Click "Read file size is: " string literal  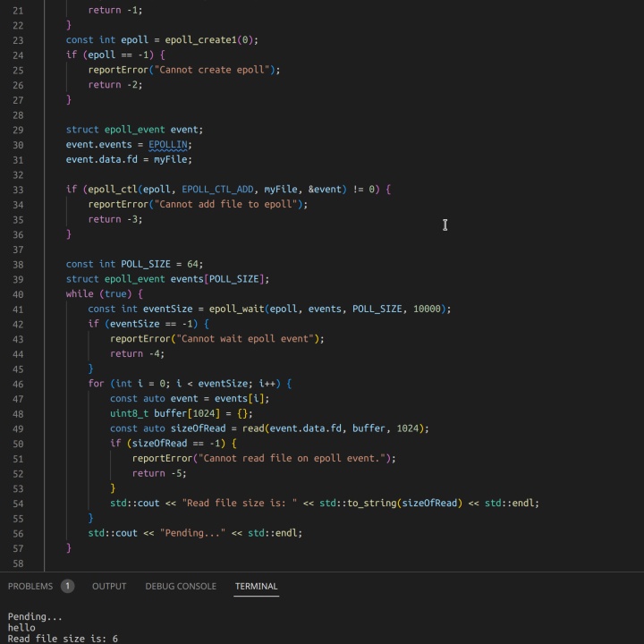pos(240,503)
